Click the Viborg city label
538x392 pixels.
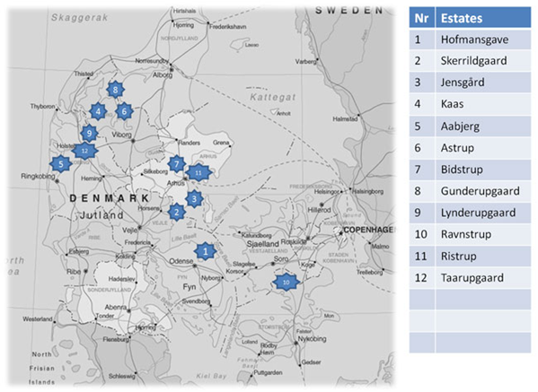point(121,135)
